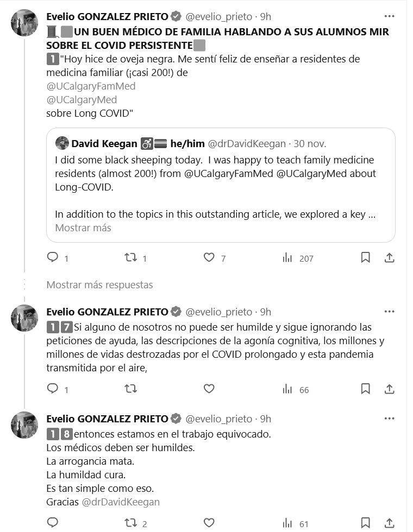Screen dimensions: 413x532
Task: View analytics showing 207 views
Action: (287, 258)
